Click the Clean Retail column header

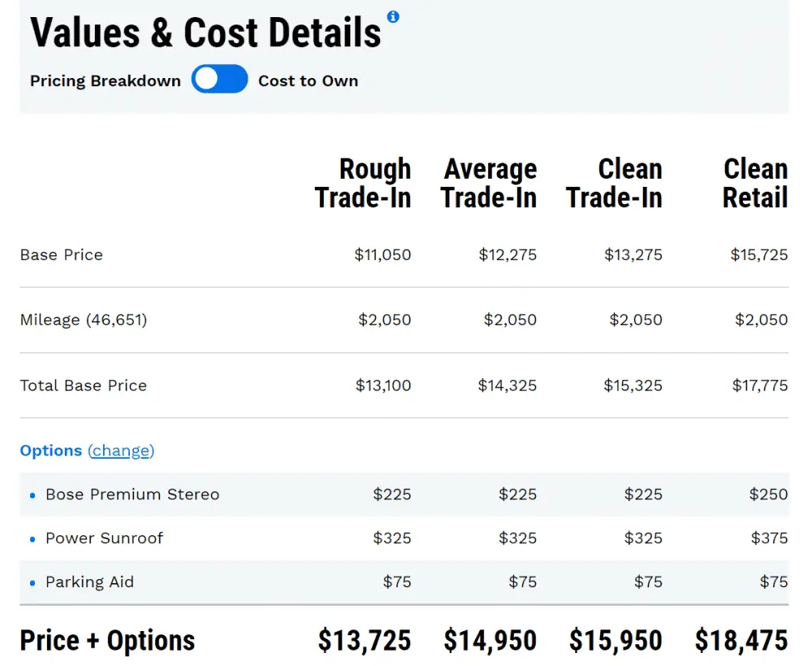(755, 184)
